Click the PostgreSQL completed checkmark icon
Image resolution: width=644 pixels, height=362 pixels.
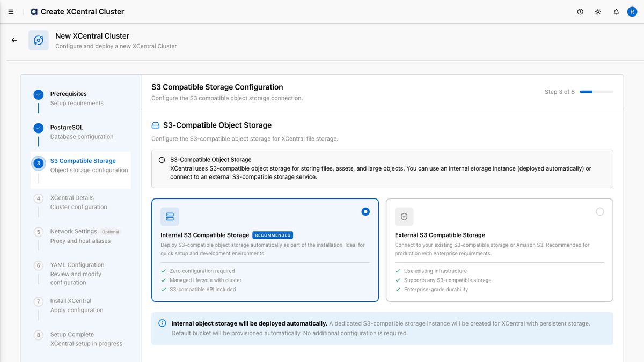39,128
